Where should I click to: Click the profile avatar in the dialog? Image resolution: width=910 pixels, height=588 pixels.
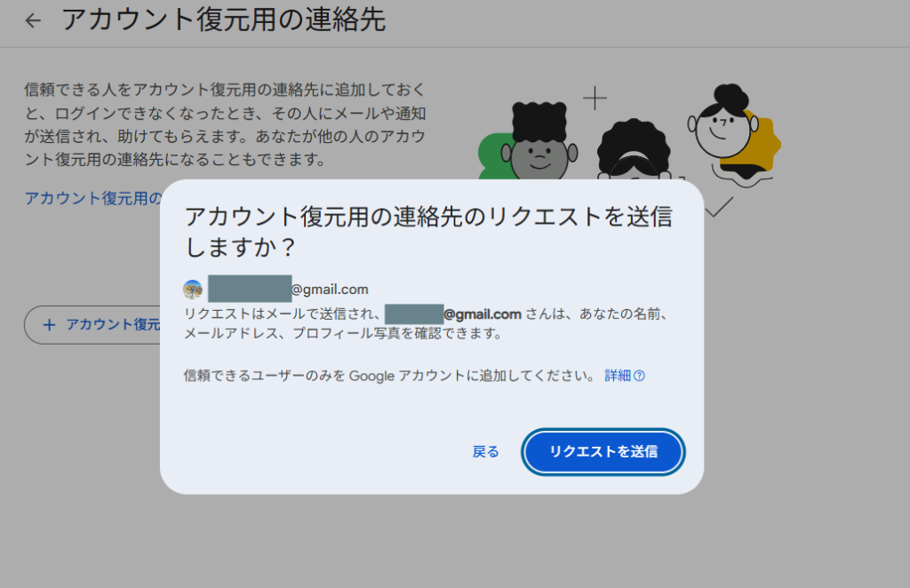pos(193,290)
